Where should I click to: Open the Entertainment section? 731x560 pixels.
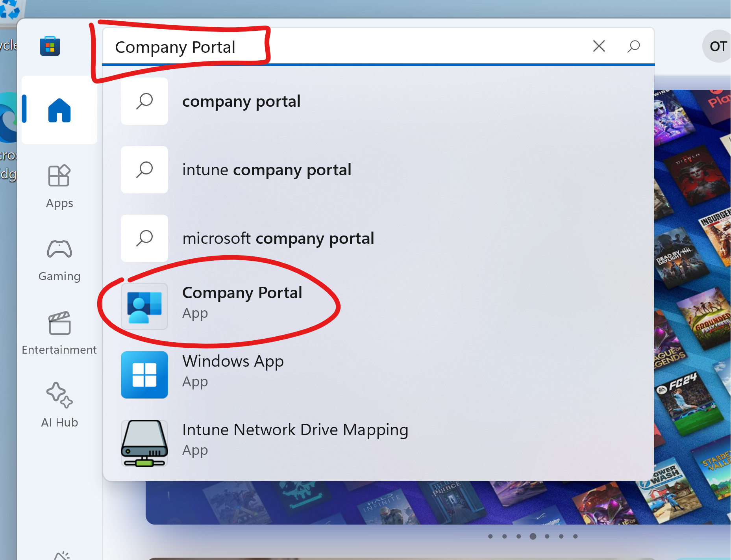[x=59, y=333]
